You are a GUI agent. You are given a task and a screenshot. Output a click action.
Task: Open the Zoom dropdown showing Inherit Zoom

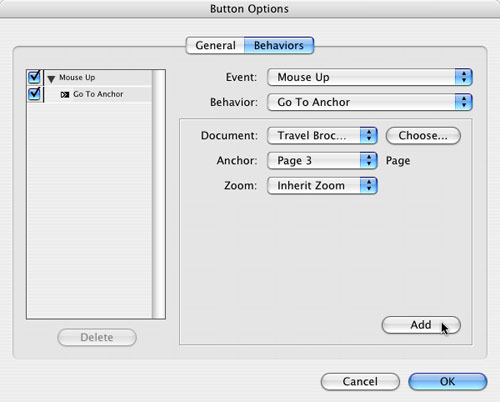click(x=322, y=185)
